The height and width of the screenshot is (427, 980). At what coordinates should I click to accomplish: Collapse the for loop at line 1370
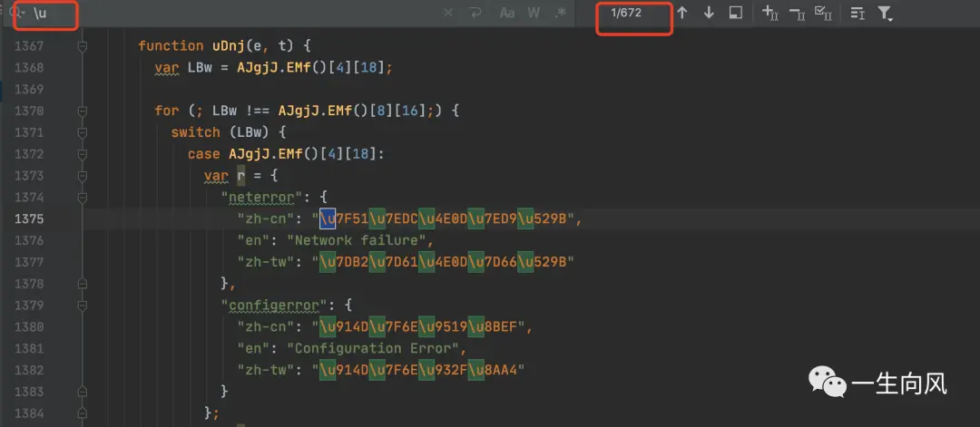pyautogui.click(x=82, y=111)
